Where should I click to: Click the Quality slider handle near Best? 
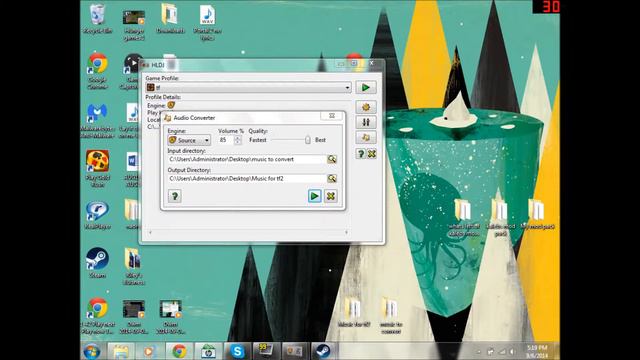tap(307, 140)
